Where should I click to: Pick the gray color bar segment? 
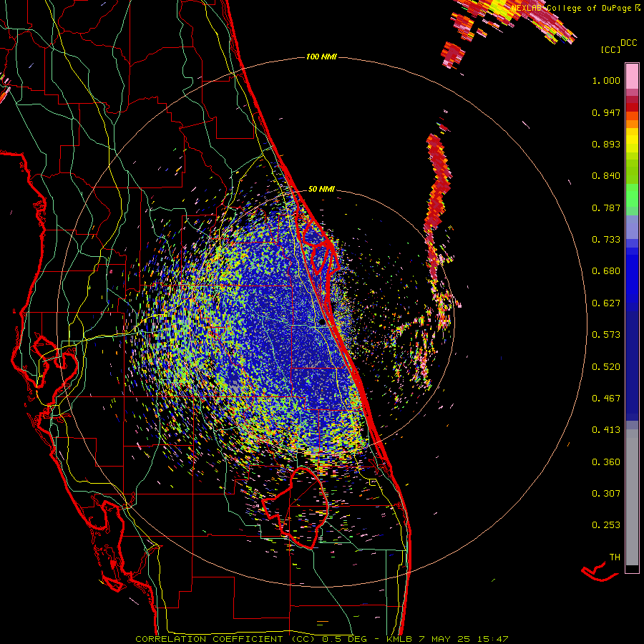(632, 497)
